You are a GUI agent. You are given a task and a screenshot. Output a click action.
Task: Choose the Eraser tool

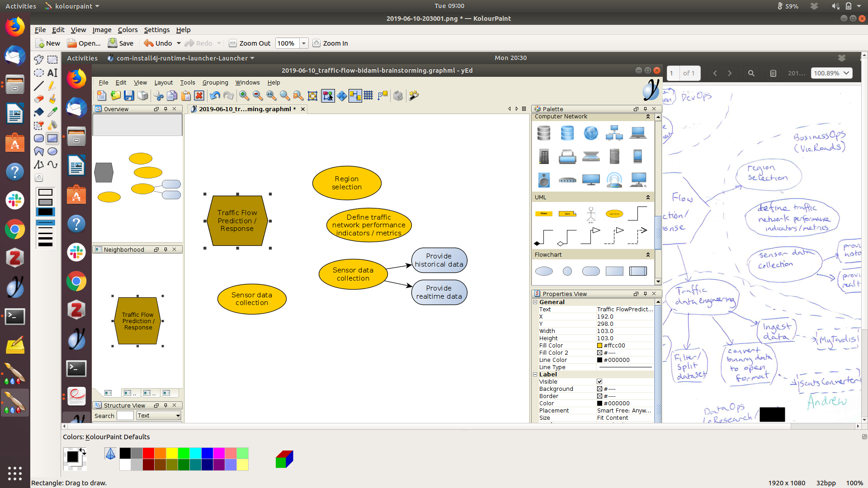39,99
